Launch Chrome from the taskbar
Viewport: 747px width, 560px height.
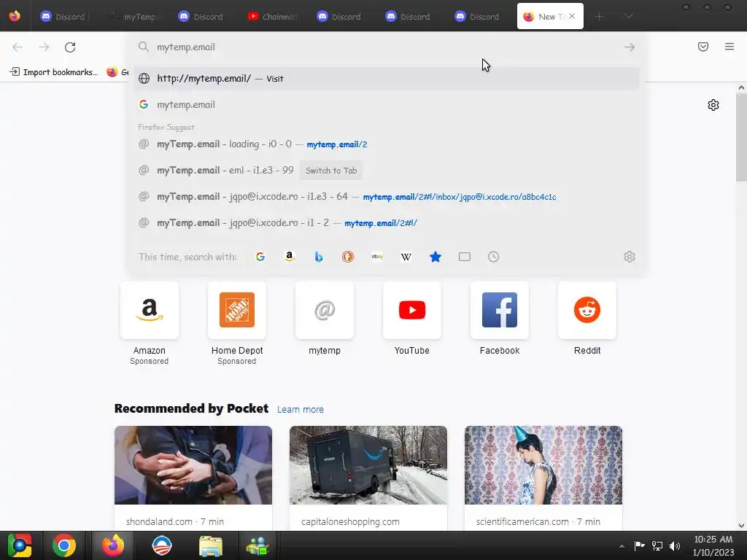[64, 545]
